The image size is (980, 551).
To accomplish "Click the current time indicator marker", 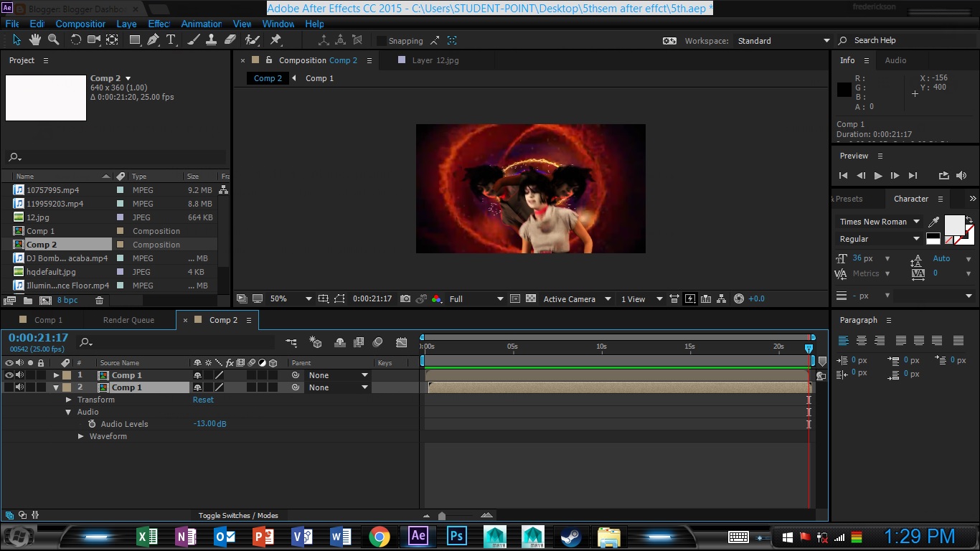I will click(809, 348).
